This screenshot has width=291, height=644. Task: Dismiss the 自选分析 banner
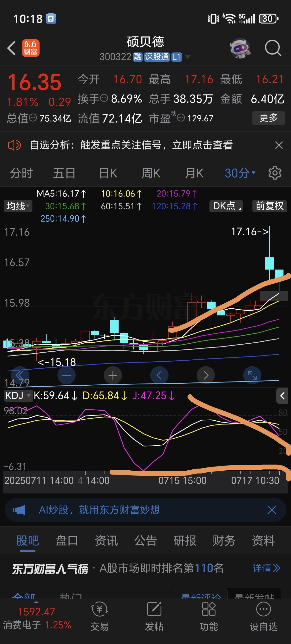point(279,145)
